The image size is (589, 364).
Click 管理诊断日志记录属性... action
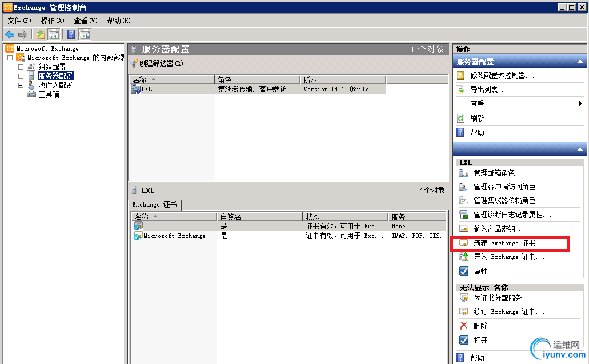(x=512, y=215)
